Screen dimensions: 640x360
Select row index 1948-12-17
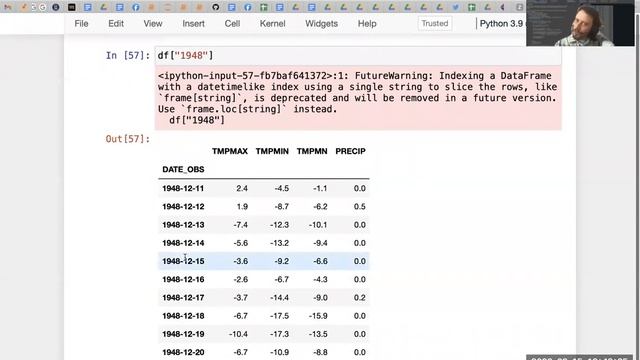183,298
